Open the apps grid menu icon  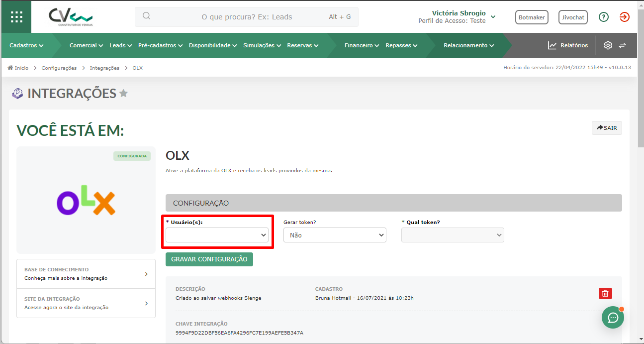click(16, 17)
